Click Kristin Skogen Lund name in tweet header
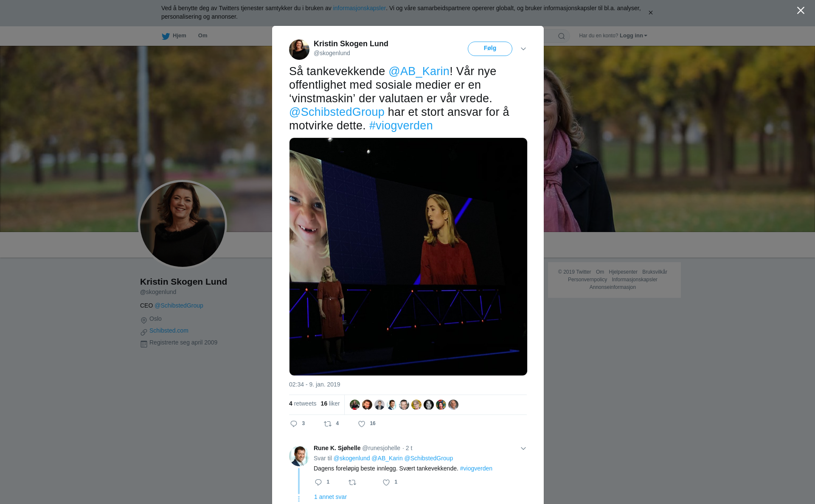 pos(351,44)
